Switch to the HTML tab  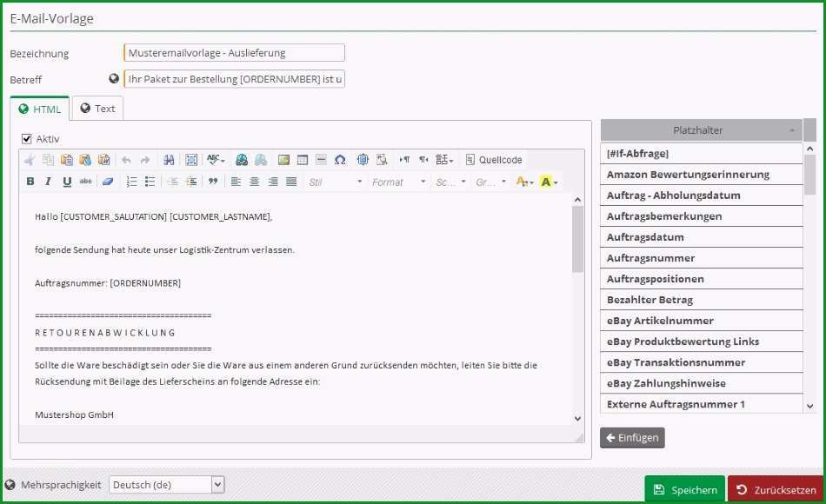(x=39, y=109)
